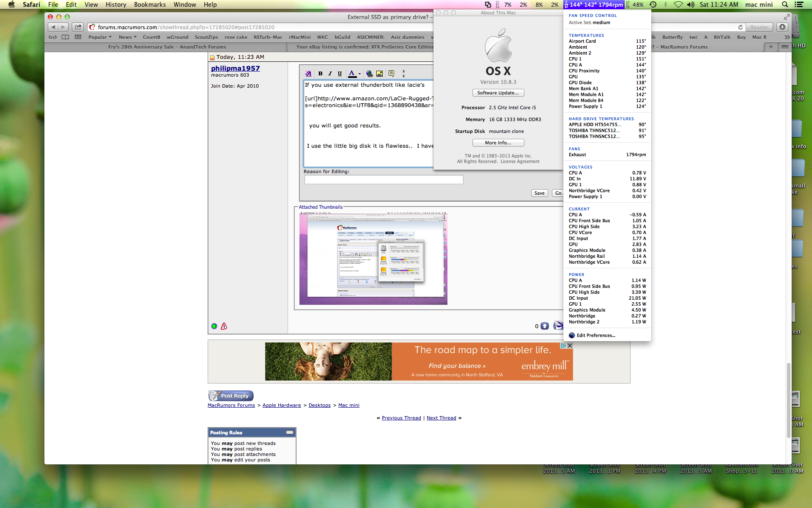
Task: Toggle underline formatting in the post editor
Action: coord(340,74)
